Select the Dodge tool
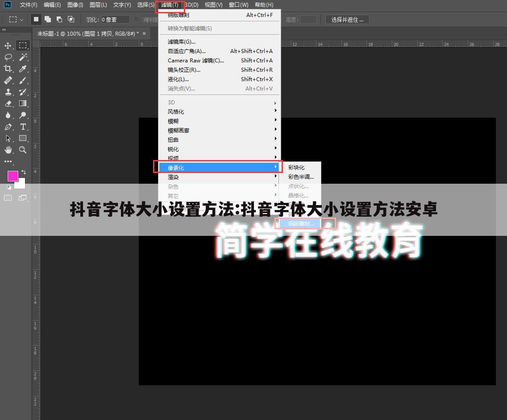 pyautogui.click(x=23, y=115)
